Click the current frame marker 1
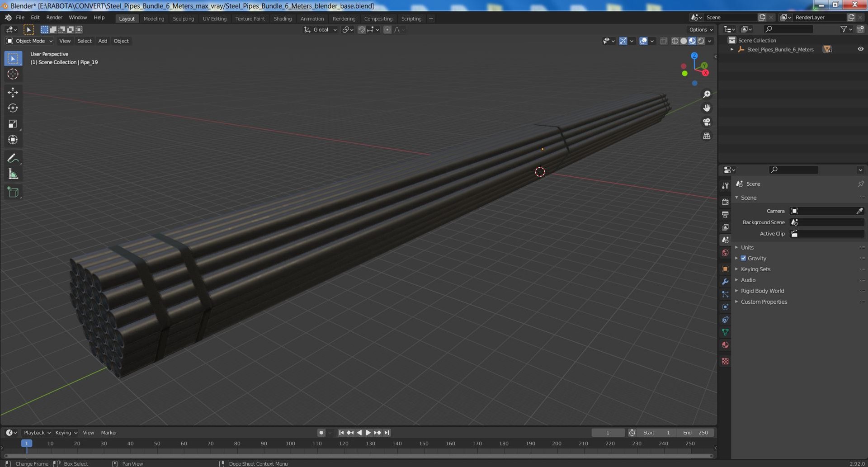 pos(27,443)
